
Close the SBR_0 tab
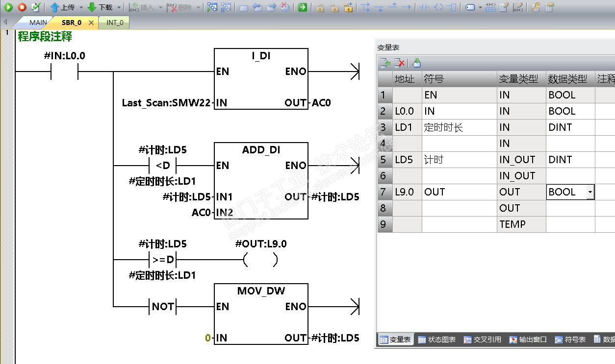pos(91,23)
